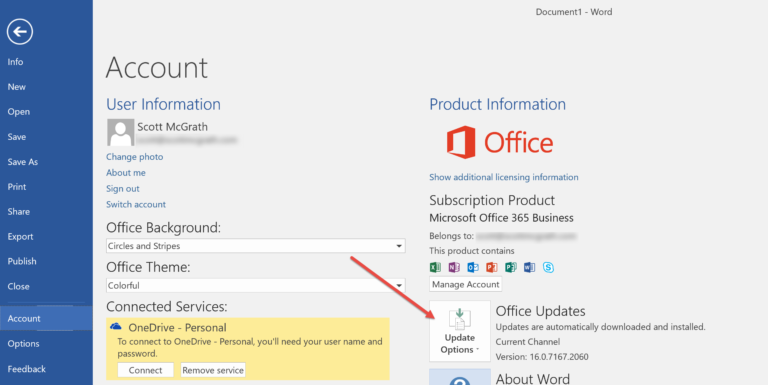
Task: Click the Remove service button
Action: (213, 370)
